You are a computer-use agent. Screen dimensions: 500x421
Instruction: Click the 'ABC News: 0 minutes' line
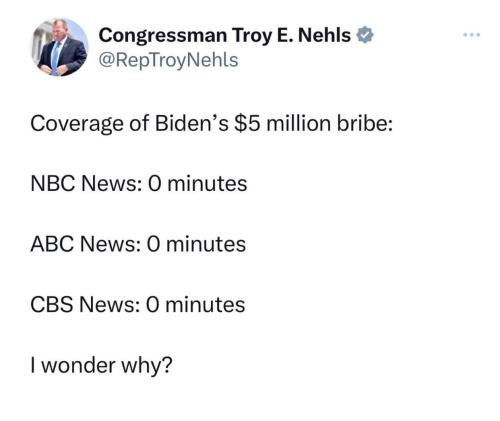click(138, 244)
